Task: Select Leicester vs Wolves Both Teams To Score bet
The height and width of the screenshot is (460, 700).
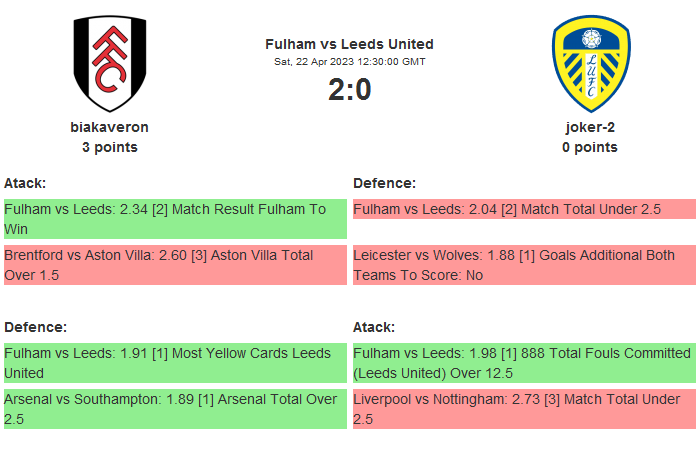Action: pos(524,265)
